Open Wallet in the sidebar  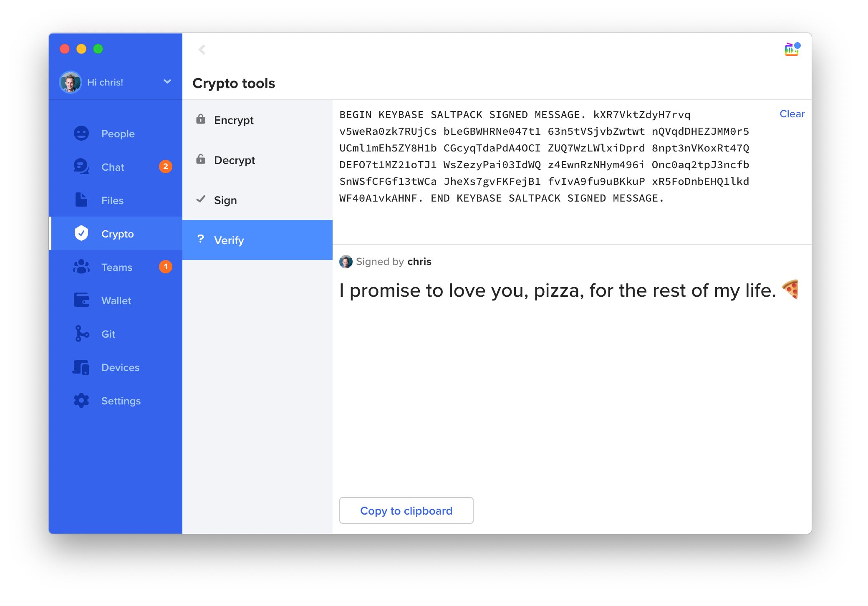point(116,300)
